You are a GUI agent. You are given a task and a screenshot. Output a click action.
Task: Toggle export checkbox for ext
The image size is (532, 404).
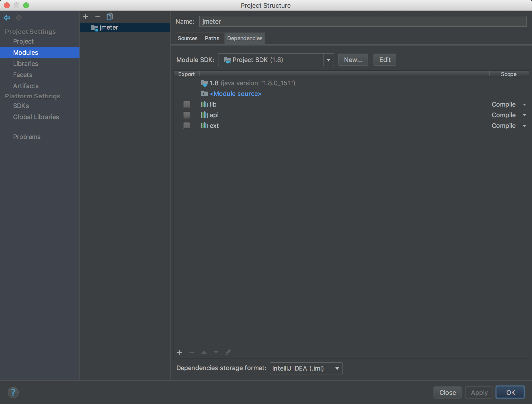pos(187,125)
